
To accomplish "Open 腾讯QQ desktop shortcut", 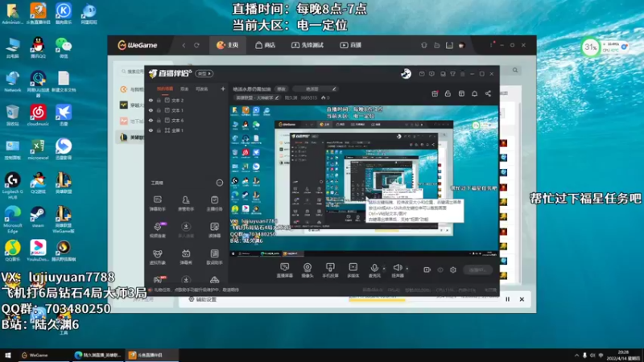I will coord(38,47).
